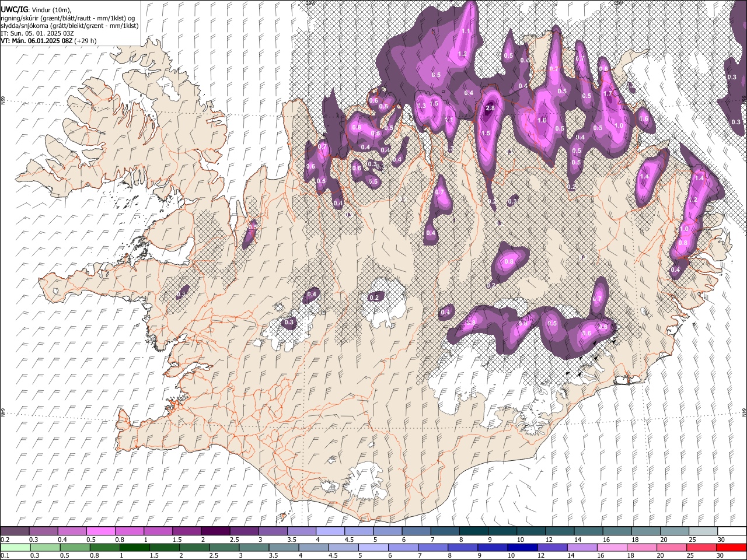The image size is (747, 560).
Task: Click the 'rigning/skúrir' legend description line
Action: coord(68,17)
